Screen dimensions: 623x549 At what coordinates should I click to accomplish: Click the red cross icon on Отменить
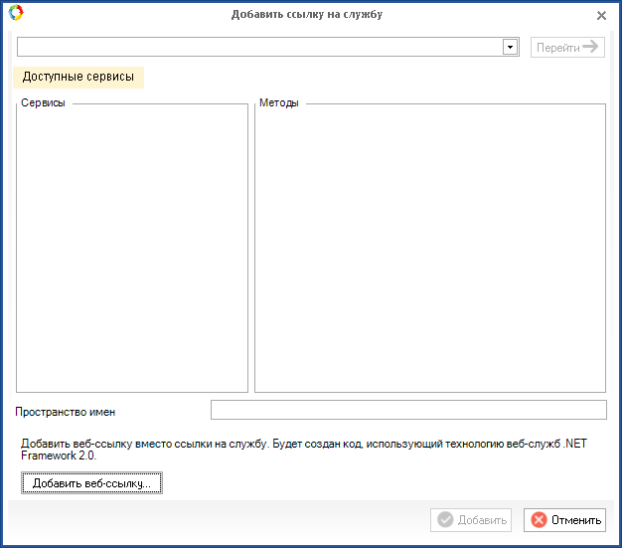point(539,520)
